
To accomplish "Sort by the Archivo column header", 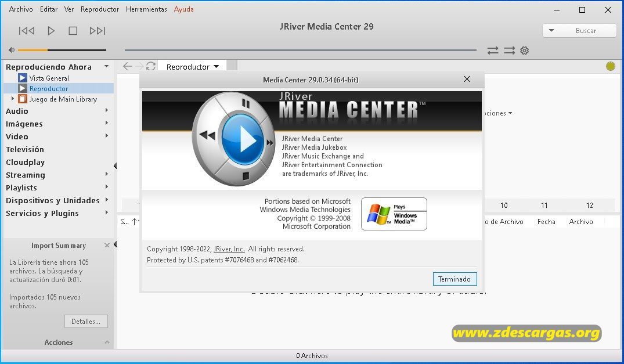I will point(581,222).
